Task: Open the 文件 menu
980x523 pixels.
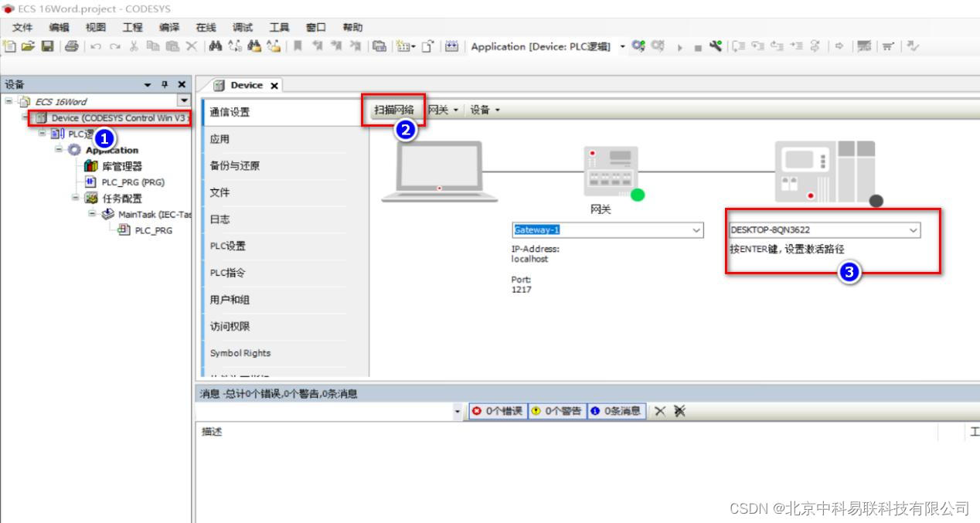Action: point(23,27)
